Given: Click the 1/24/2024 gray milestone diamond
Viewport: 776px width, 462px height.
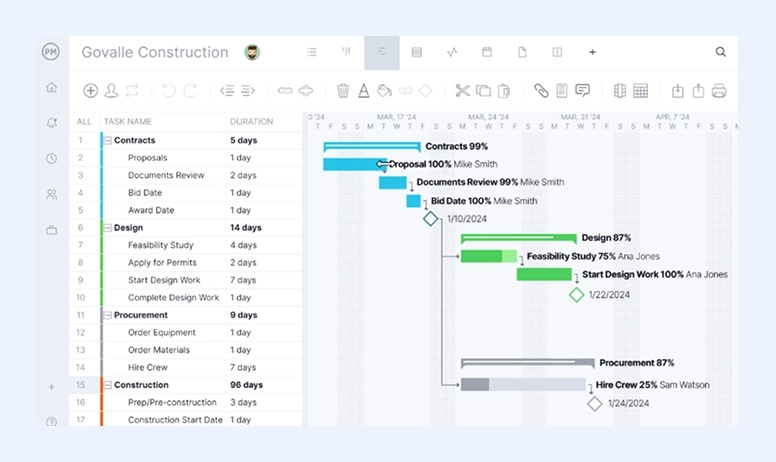Looking at the screenshot, I should tap(595, 404).
